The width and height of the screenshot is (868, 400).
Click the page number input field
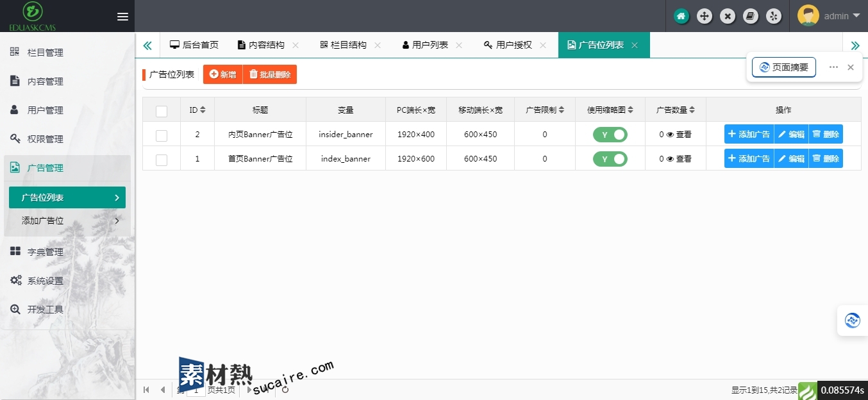[x=196, y=390]
